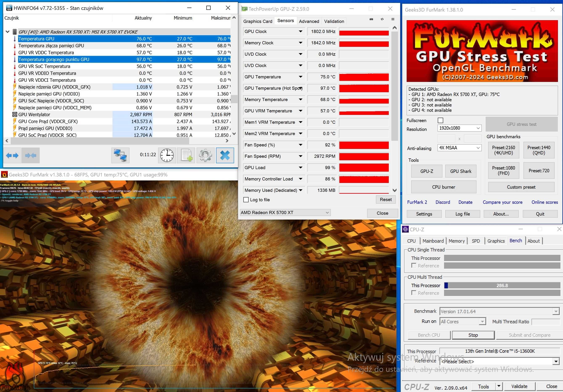Open the Fan Speed (RPM) sensor dropdown arrow
The width and height of the screenshot is (563, 392).
pos(300,156)
